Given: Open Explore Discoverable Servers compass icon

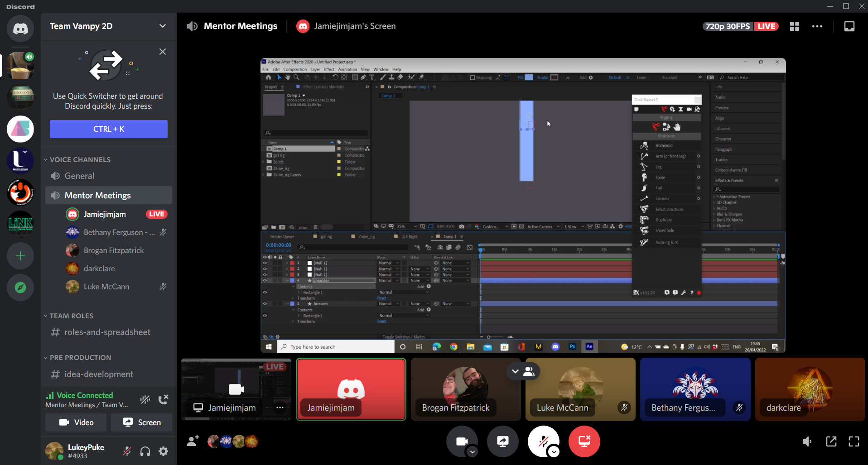Looking at the screenshot, I should (x=20, y=288).
